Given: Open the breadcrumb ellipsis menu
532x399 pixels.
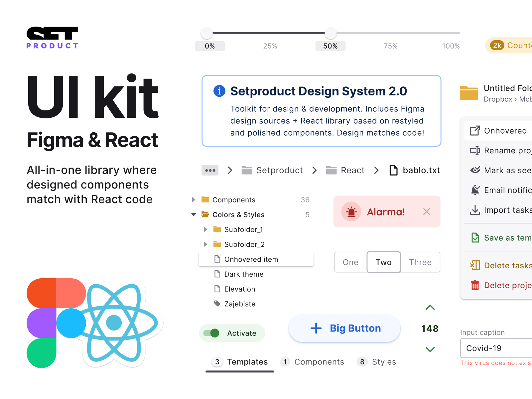Looking at the screenshot, I should coord(210,170).
